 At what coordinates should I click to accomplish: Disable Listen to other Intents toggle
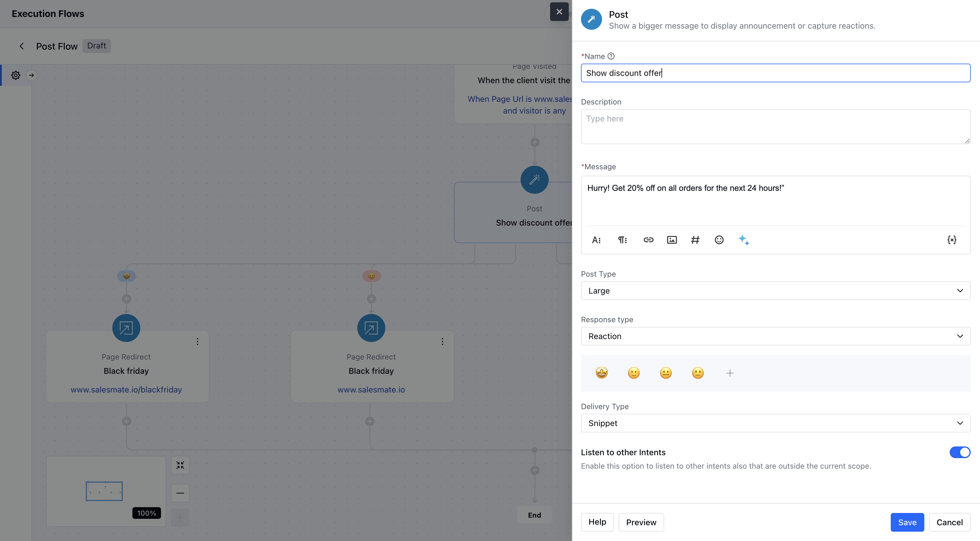(x=960, y=452)
